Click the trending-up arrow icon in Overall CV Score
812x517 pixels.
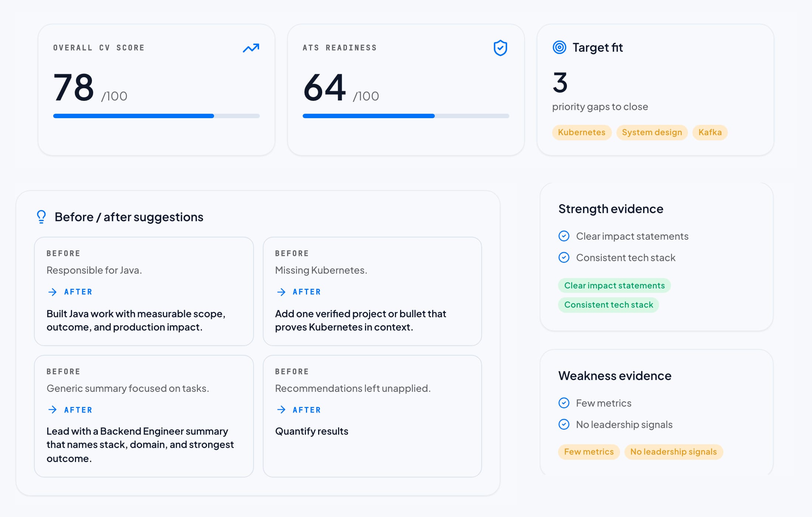coord(251,48)
